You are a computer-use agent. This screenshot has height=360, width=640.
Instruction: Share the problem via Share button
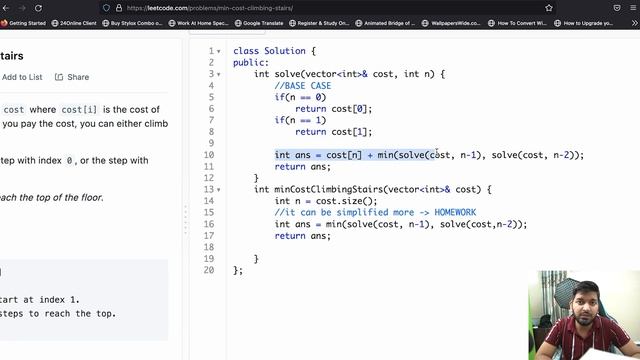(x=72, y=77)
